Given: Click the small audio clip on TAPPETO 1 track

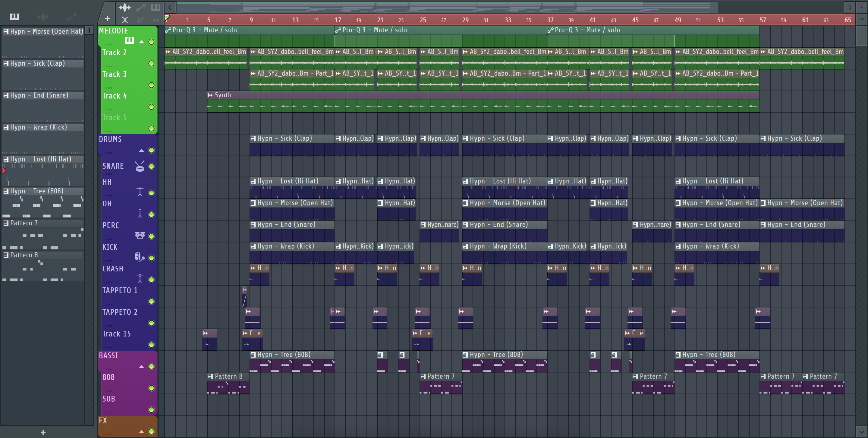Looking at the screenshot, I should pos(244,296).
